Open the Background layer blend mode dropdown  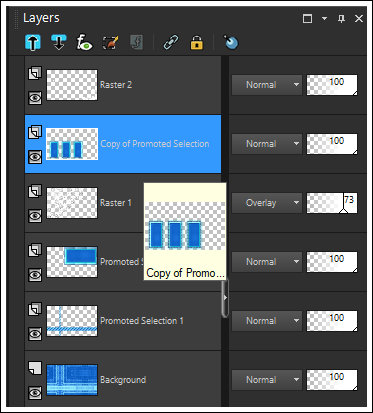[267, 380]
